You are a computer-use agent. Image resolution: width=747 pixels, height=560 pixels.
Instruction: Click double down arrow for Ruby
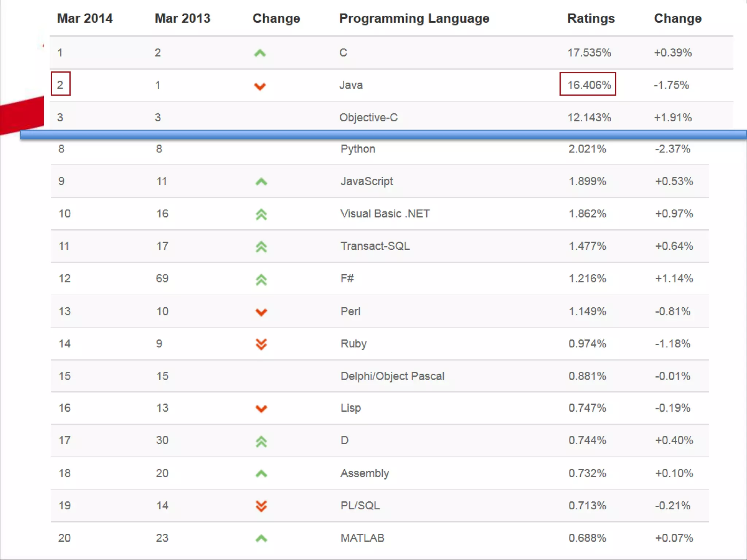[x=261, y=344]
